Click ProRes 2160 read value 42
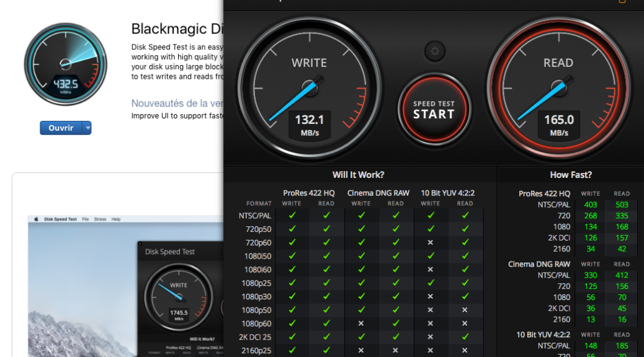This screenshot has height=357, width=644. [622, 249]
